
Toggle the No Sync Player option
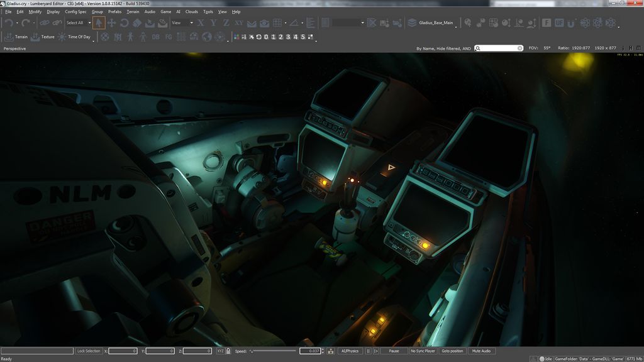[423, 351]
